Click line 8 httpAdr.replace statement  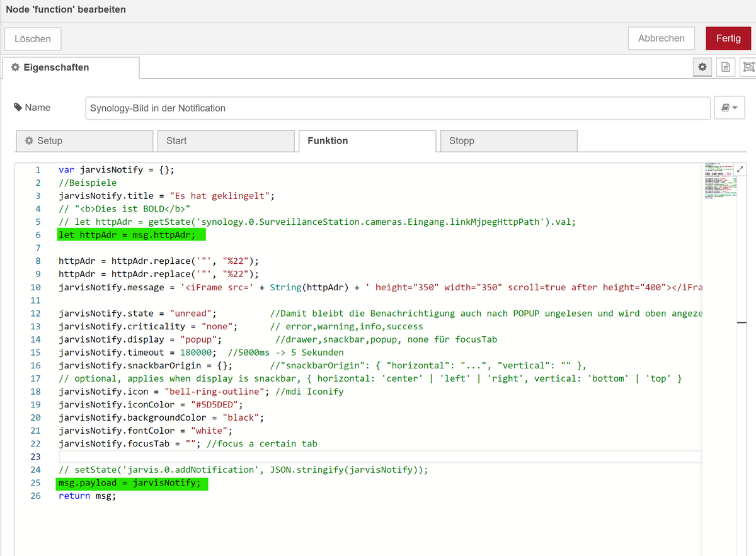click(159, 261)
